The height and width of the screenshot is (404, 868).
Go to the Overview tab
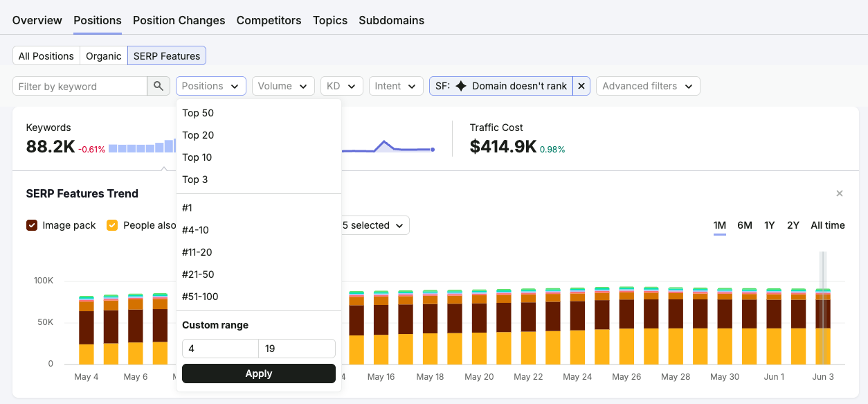pos(37,20)
